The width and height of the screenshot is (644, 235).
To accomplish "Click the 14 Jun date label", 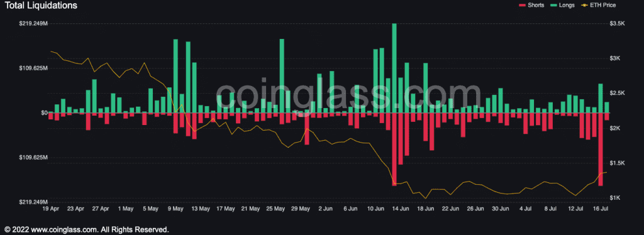I will [x=401, y=209].
